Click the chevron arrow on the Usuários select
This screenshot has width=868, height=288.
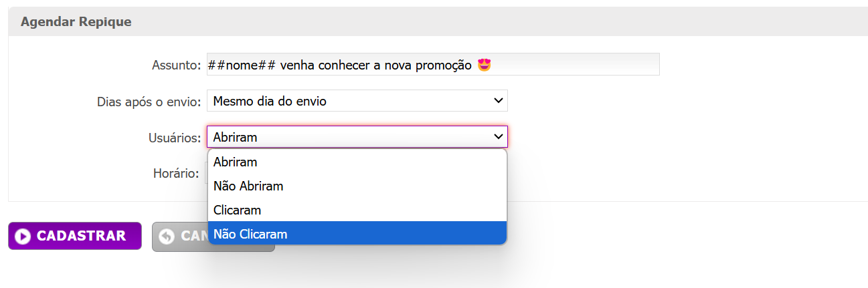click(x=498, y=136)
